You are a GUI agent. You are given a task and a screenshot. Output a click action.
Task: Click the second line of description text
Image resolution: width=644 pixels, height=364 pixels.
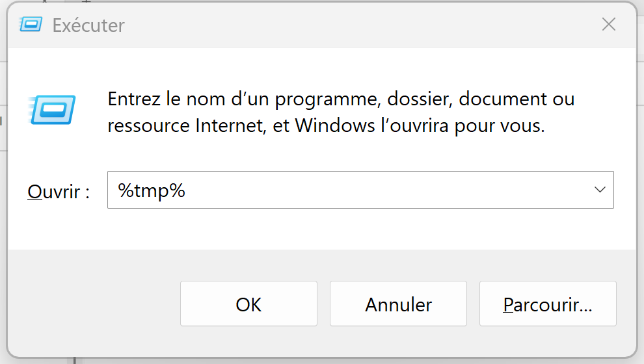325,125
